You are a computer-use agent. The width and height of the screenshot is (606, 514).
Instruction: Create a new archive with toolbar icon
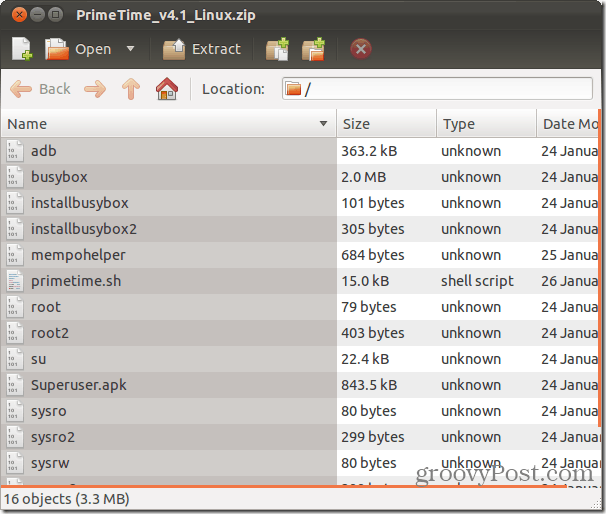point(22,49)
